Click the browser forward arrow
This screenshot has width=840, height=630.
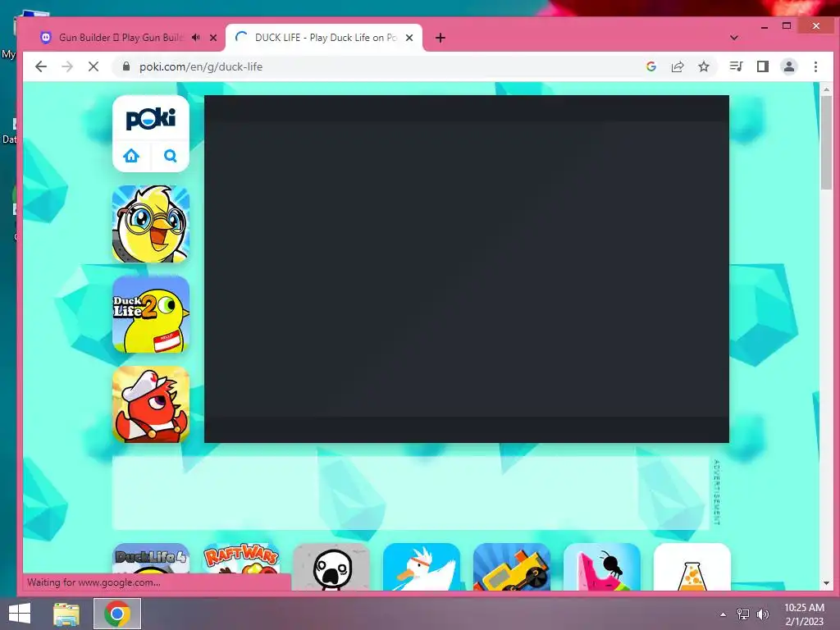pos(67,66)
